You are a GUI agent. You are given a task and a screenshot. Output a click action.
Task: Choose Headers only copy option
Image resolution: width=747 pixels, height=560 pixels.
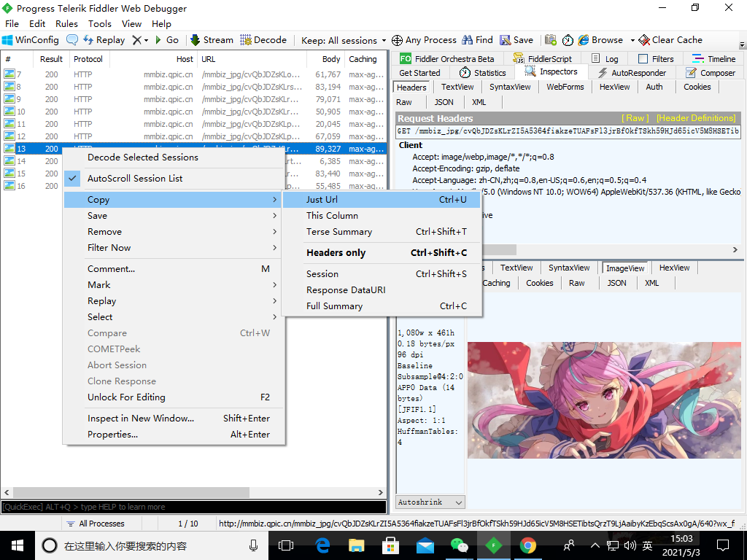pyautogui.click(x=382, y=253)
